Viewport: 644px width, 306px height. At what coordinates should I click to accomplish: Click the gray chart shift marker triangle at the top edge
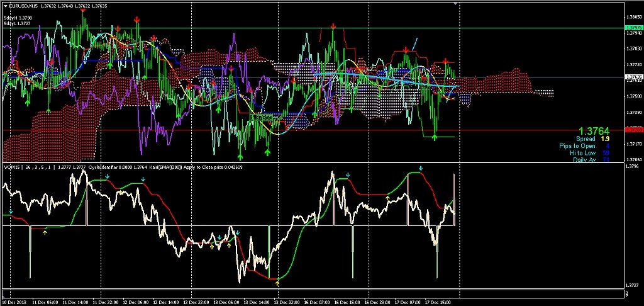point(455,3)
